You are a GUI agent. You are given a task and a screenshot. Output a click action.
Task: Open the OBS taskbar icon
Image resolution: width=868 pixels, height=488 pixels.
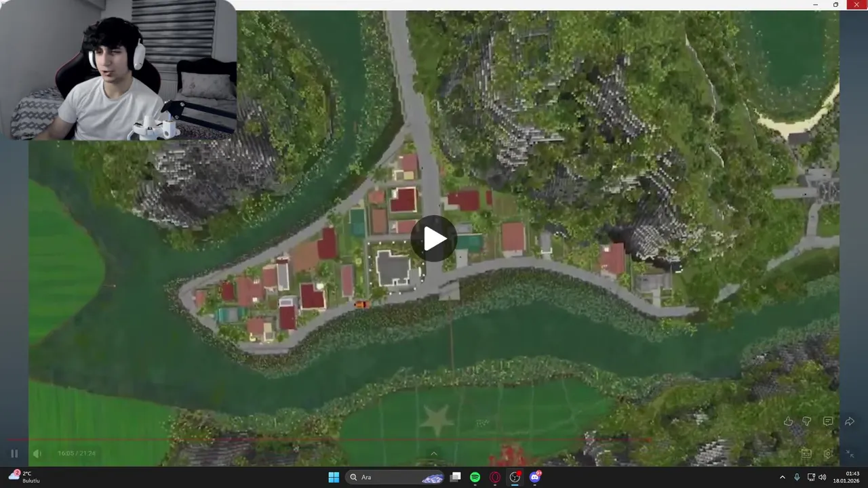coord(515,477)
